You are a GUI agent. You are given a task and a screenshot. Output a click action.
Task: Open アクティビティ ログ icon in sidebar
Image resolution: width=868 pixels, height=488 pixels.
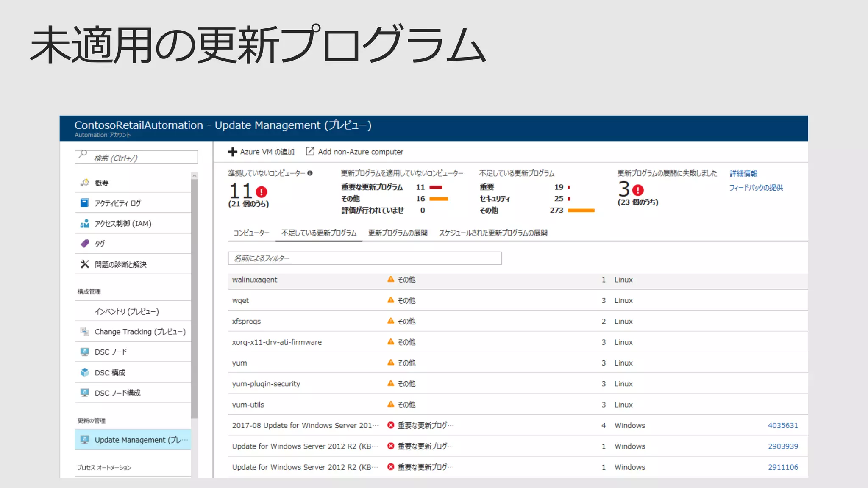tap(85, 203)
